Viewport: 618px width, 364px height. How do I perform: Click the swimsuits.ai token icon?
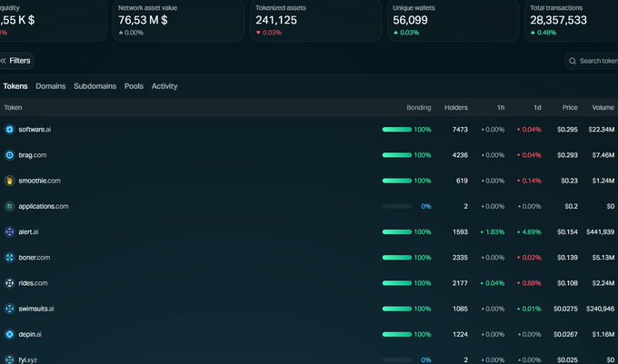coord(9,309)
